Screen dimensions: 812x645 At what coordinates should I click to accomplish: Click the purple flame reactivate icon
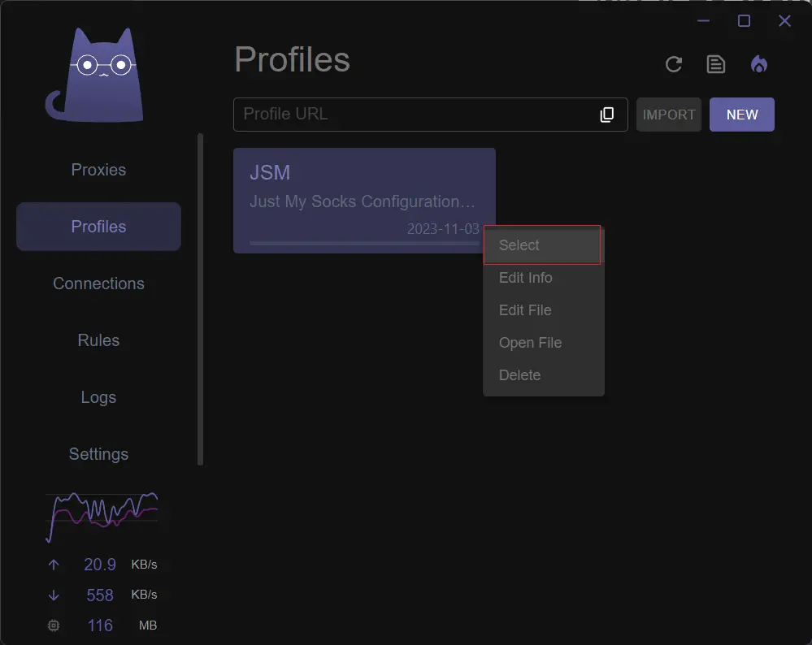pos(758,64)
